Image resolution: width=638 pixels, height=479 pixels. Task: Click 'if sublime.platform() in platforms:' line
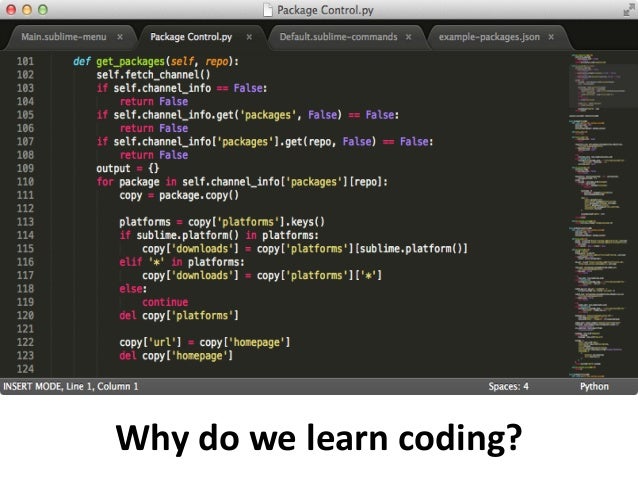coord(219,235)
